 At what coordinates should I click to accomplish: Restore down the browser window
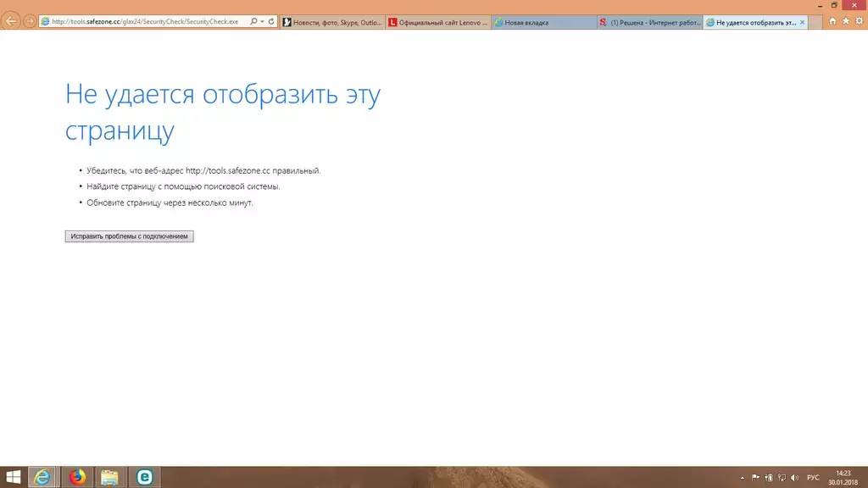834,5
